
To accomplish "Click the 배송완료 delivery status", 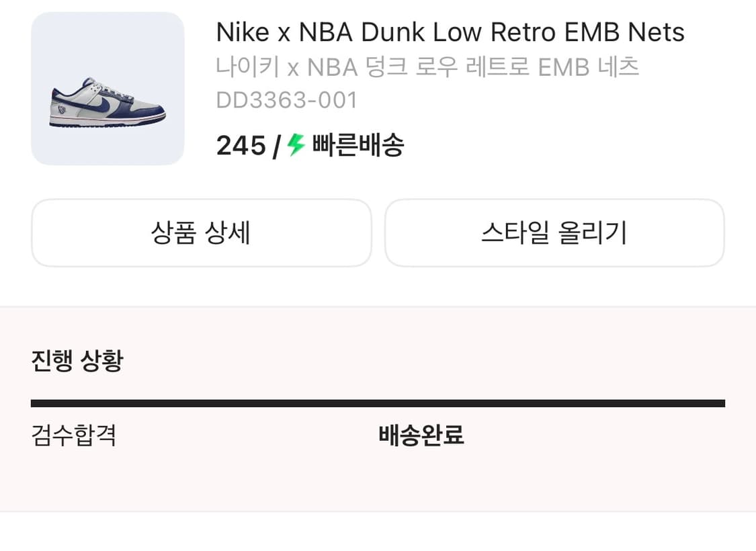I will click(422, 435).
